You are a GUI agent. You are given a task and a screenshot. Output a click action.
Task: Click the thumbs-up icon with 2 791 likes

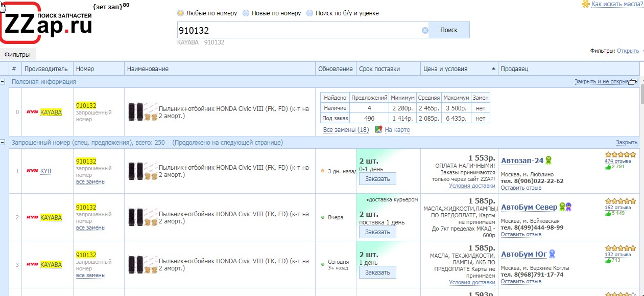(x=608, y=167)
